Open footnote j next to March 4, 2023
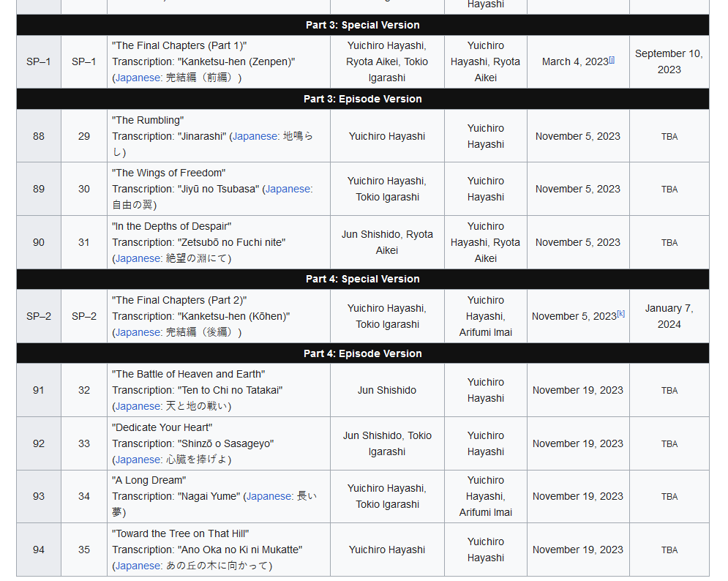This screenshot has width=728, height=581. 612,59
